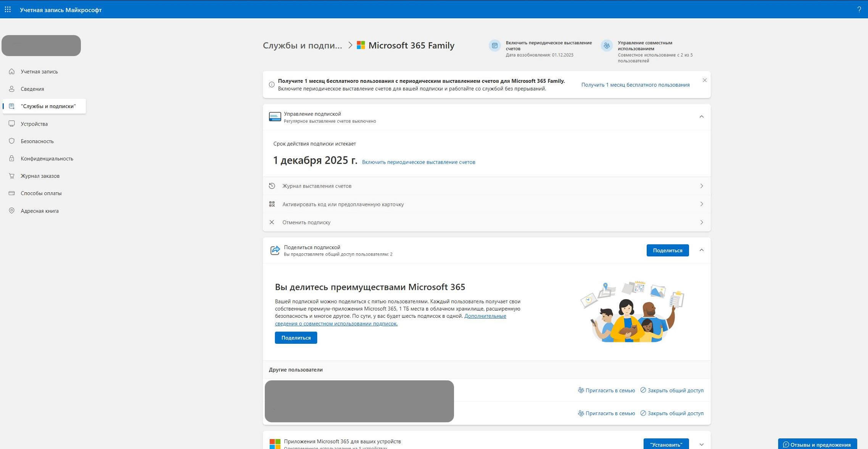The height and width of the screenshot is (449, 868).
Task: Click the 1 декабря 2025 г. expiry date
Action: tap(315, 160)
